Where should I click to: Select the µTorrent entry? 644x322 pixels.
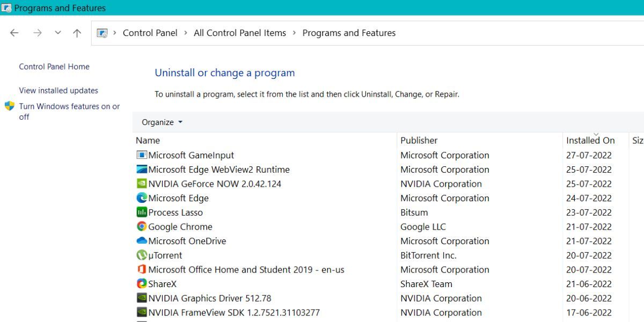pyautogui.click(x=165, y=255)
